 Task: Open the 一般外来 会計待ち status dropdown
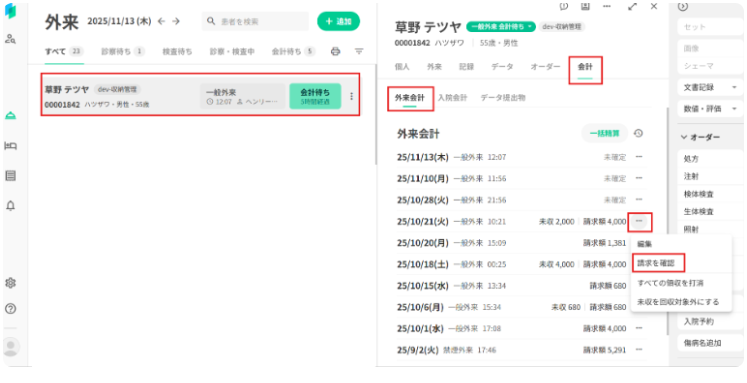click(501, 27)
